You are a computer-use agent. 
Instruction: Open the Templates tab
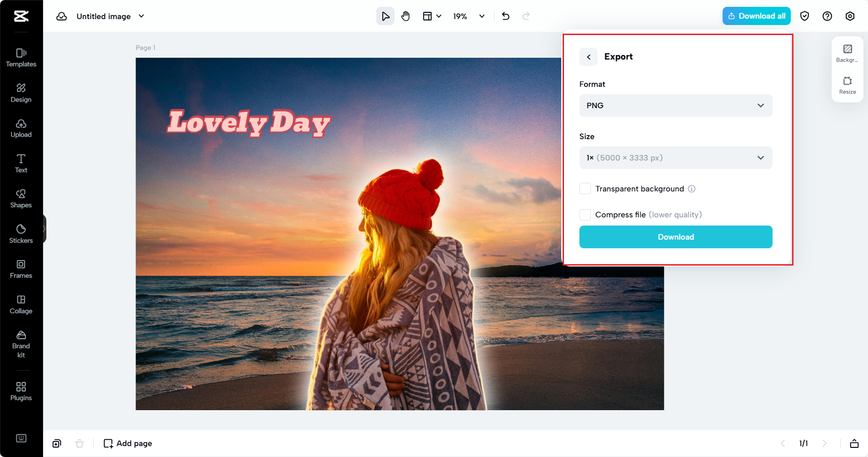coord(21,58)
